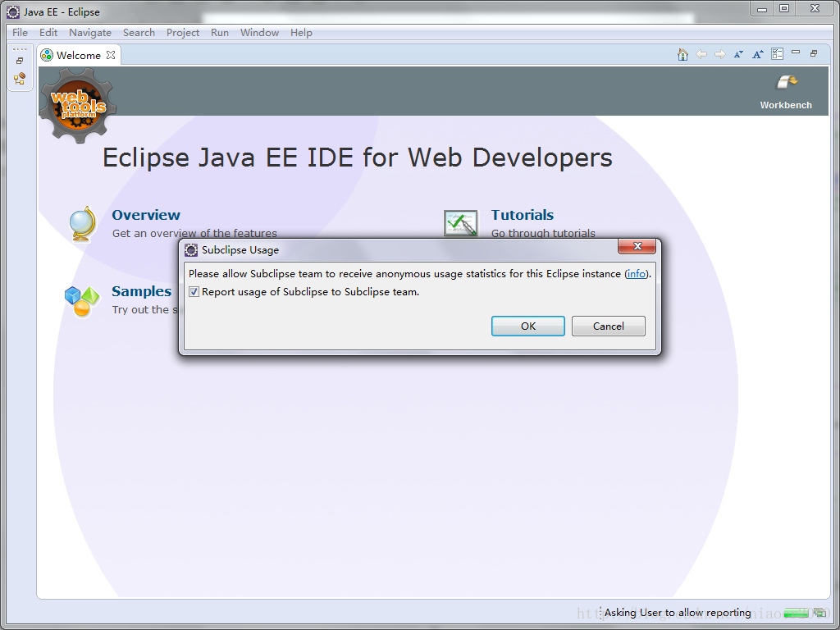Viewport: 840px width, 630px height.
Task: Click 'Eclipse Java EE IDE for Web Developers' heading
Action: 358,157
